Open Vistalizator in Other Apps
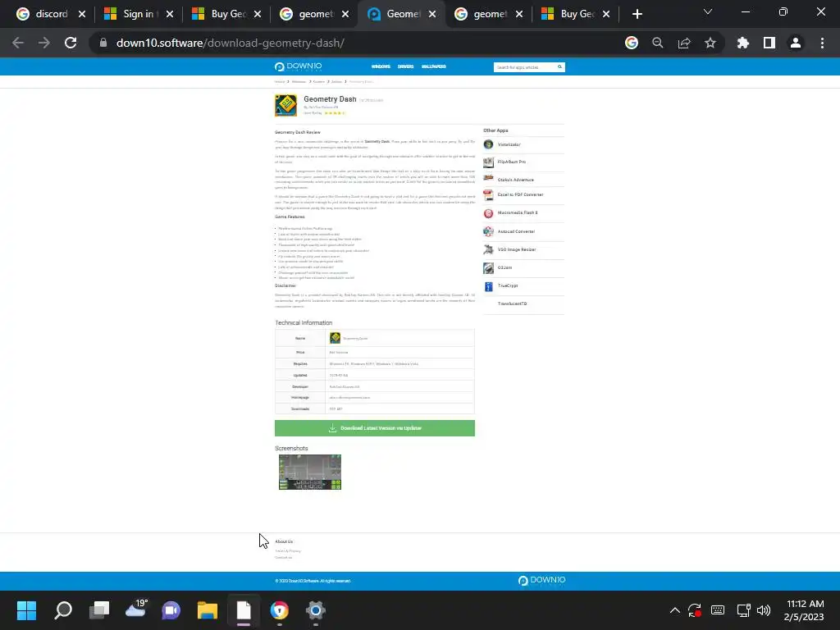840x630 pixels. point(509,144)
